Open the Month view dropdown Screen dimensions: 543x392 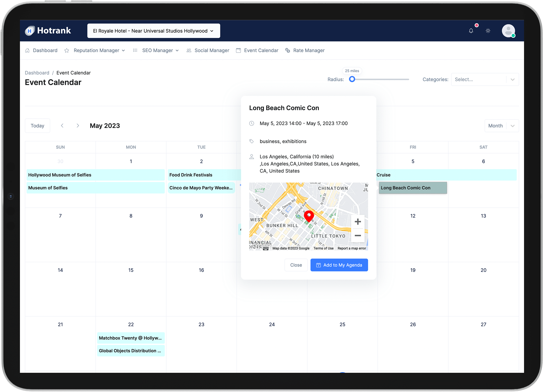click(501, 126)
